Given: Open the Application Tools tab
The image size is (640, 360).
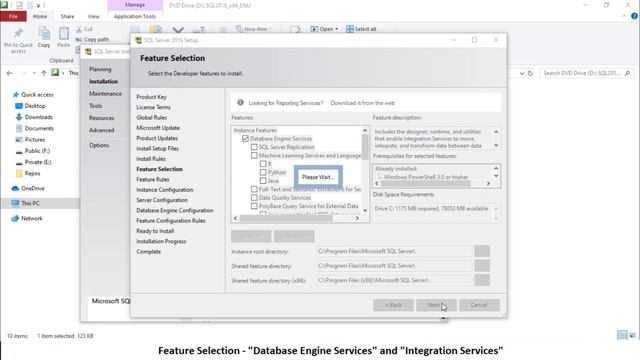Looking at the screenshot, I should pos(135,16).
